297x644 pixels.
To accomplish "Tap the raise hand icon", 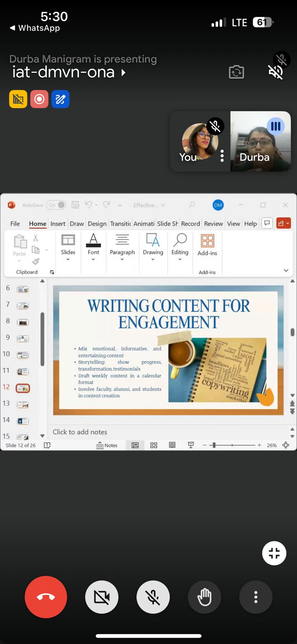I will pyautogui.click(x=204, y=597).
